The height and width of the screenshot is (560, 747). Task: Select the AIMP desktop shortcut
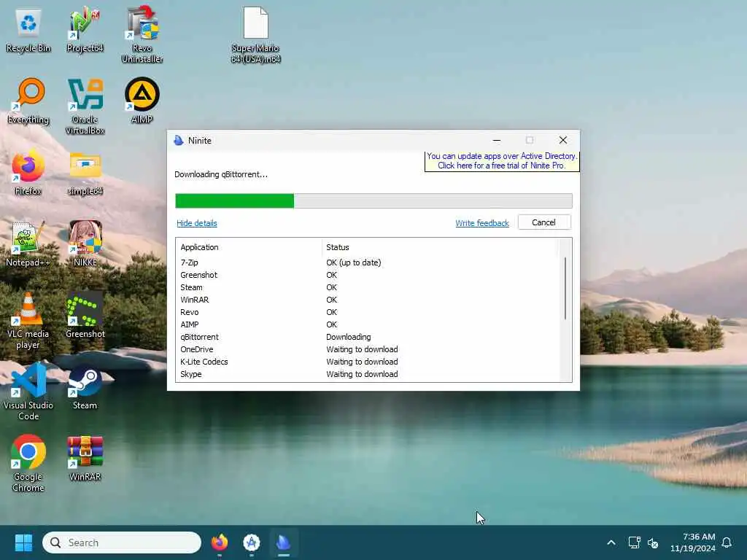coord(142,101)
